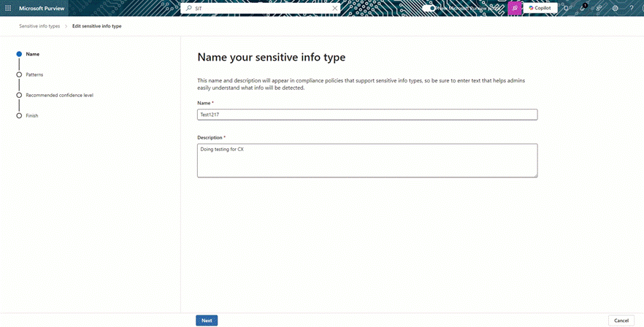
Task: Open Copilot from the header
Action: pyautogui.click(x=540, y=8)
